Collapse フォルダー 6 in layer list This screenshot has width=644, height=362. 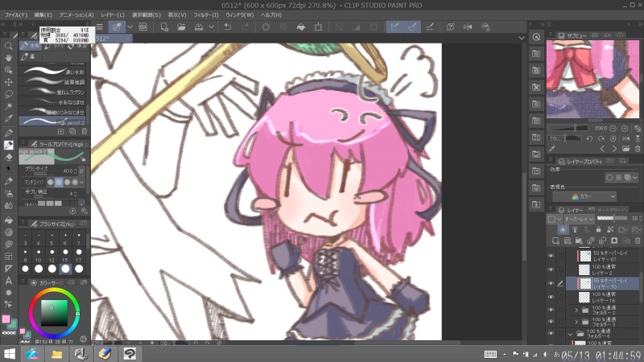point(570,334)
